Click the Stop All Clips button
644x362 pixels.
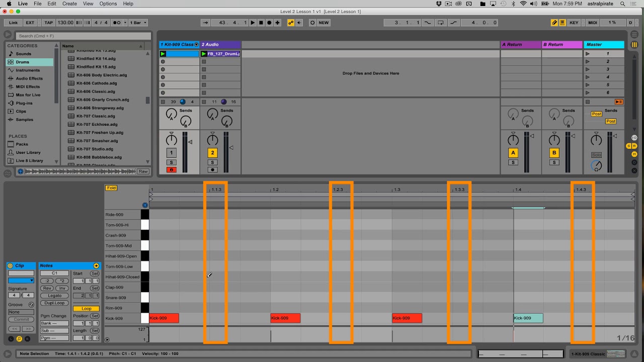pyautogui.click(x=588, y=102)
